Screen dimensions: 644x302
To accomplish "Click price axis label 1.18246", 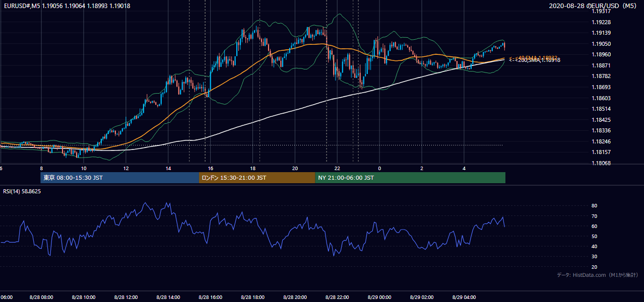I will pos(601,141).
